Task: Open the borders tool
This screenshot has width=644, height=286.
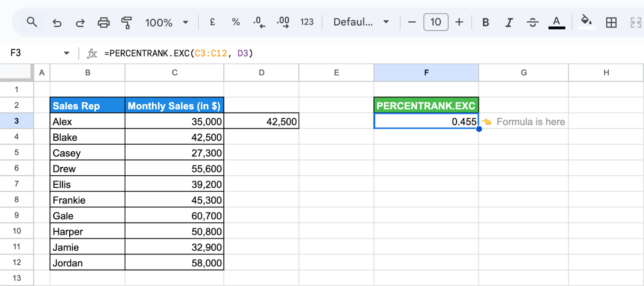Action: click(611, 22)
